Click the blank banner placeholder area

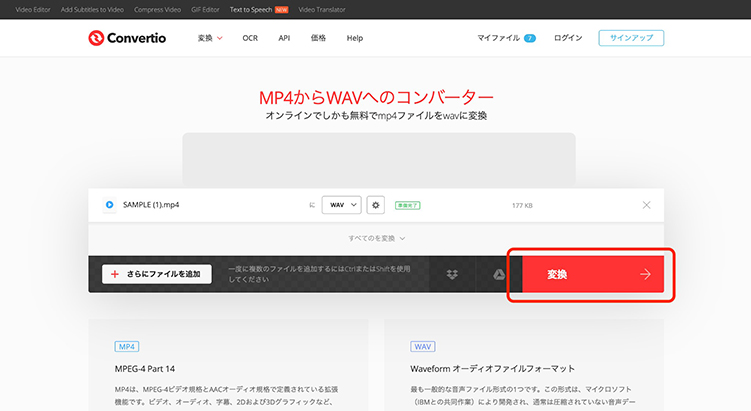pyautogui.click(x=379, y=160)
